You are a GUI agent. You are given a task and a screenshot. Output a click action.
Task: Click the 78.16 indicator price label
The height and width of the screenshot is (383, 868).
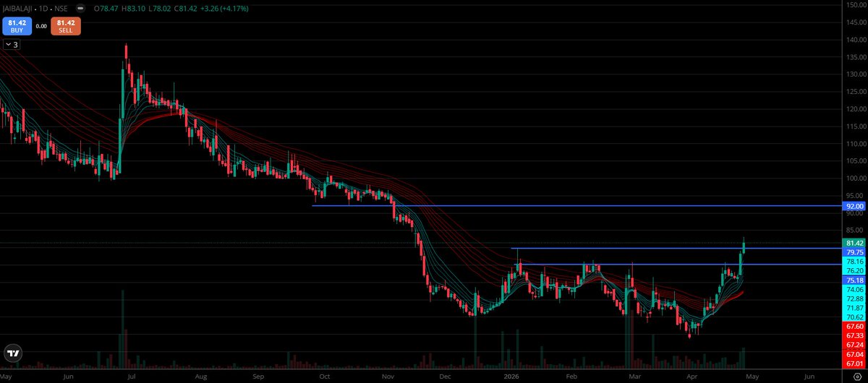[x=854, y=262]
